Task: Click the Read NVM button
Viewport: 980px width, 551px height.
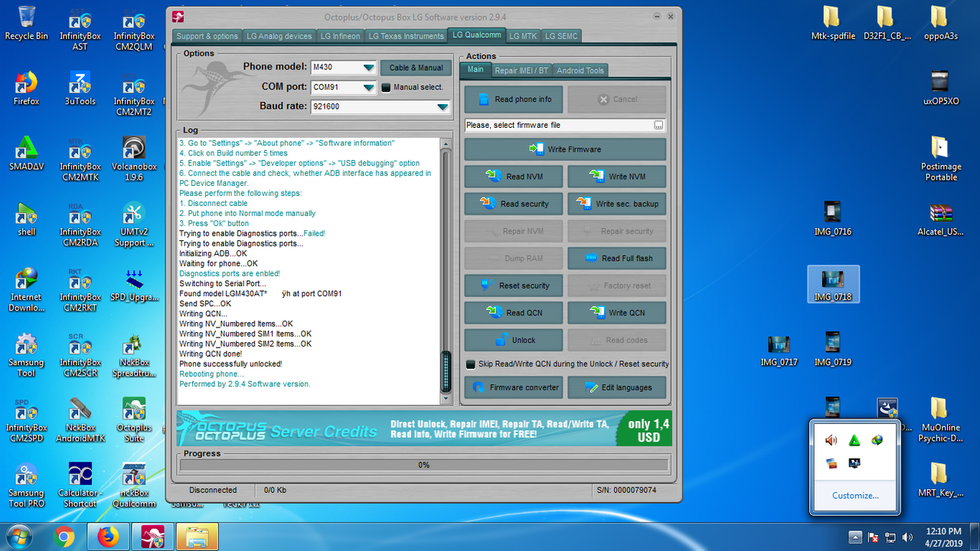Action: pyautogui.click(x=514, y=177)
